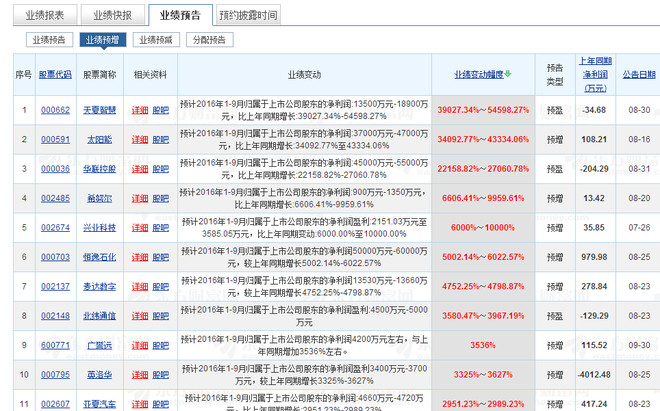
Task: Open 北纬通信 stock name link
Action: [x=99, y=316]
